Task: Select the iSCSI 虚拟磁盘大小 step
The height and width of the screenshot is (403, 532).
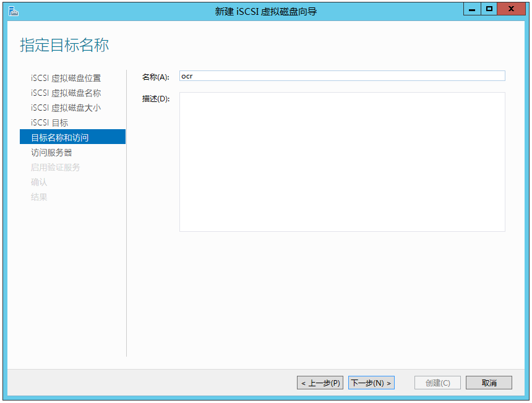Action: tap(66, 108)
